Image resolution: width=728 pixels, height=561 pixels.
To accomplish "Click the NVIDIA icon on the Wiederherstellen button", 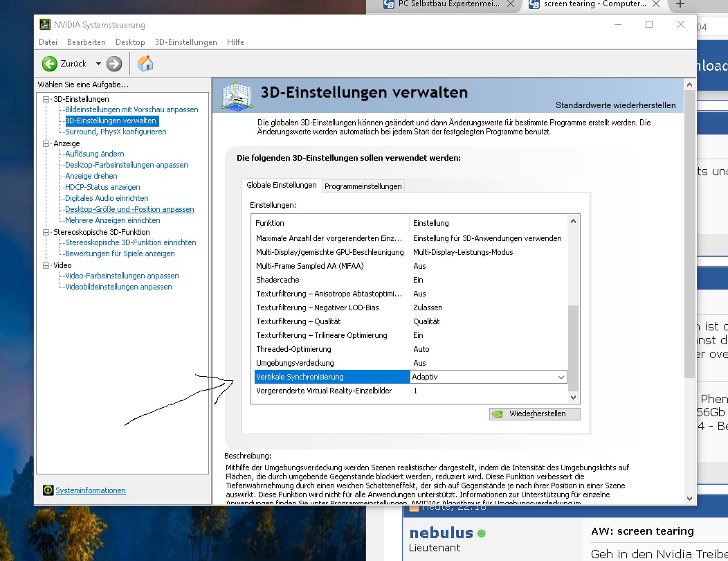I will [498, 413].
